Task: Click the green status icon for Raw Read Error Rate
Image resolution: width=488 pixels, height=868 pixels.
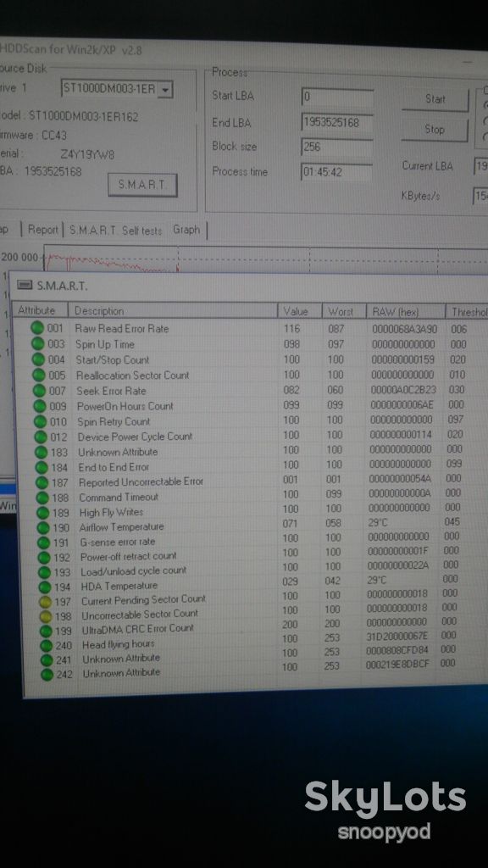Action: point(36,328)
